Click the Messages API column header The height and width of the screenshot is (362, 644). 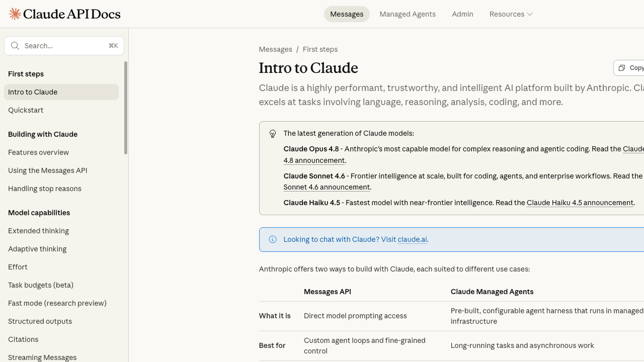tap(328, 292)
